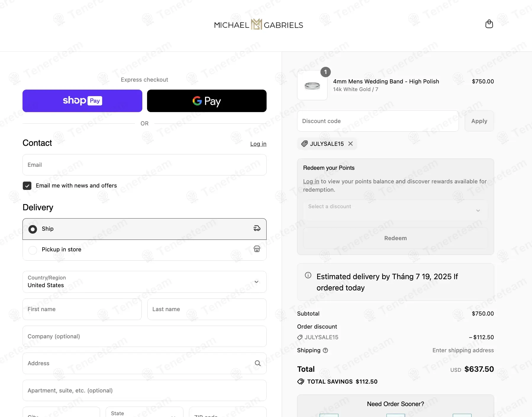Remove the JULYSALE15 discount code

(351, 144)
